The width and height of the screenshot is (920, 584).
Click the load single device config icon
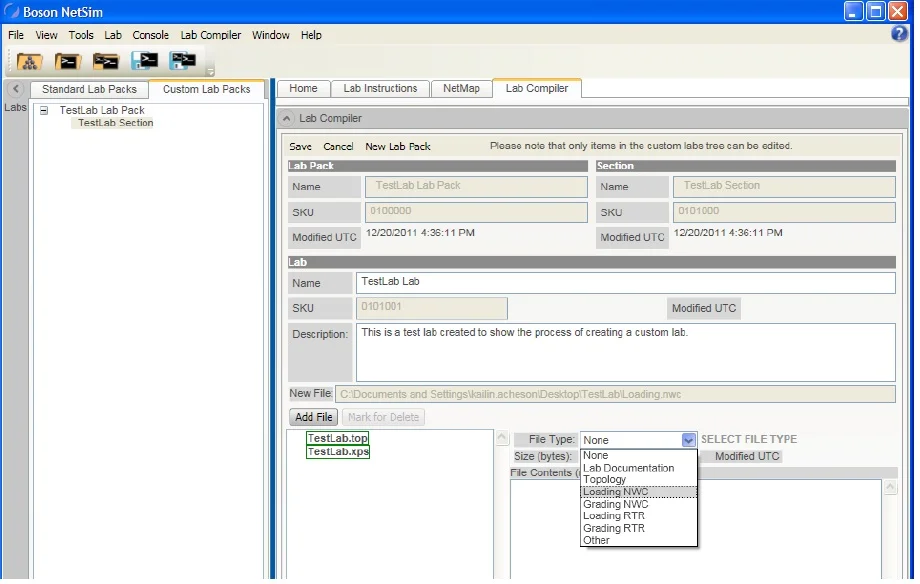[x=67, y=61]
